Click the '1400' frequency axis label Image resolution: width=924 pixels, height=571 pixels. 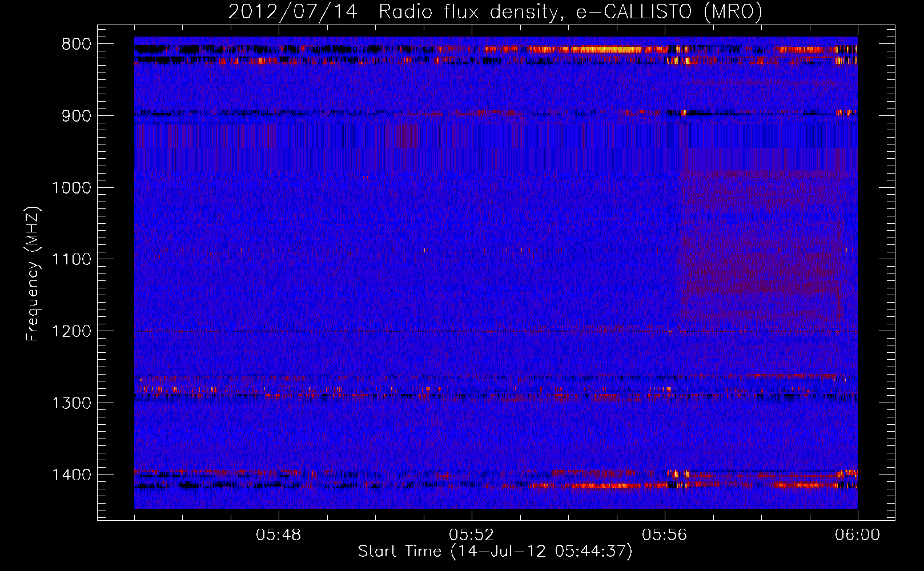(72, 475)
